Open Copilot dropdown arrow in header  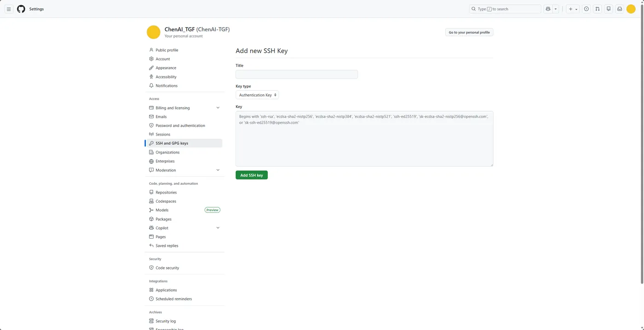(x=556, y=9)
